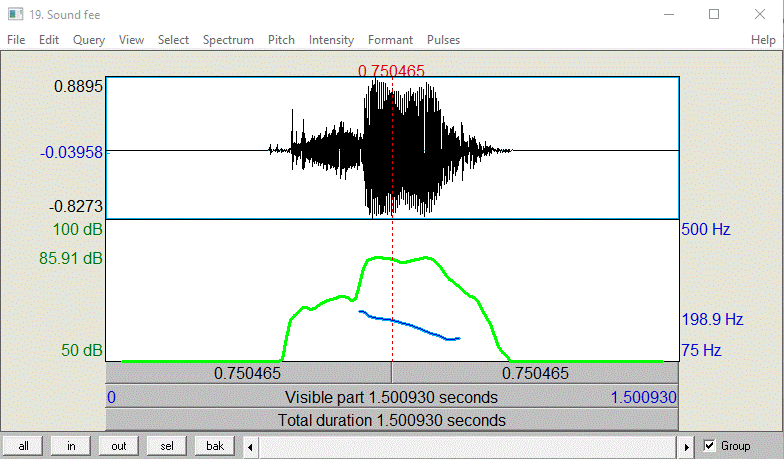This screenshot has width=784, height=459.
Task: Open the Query menu
Action: tap(89, 40)
